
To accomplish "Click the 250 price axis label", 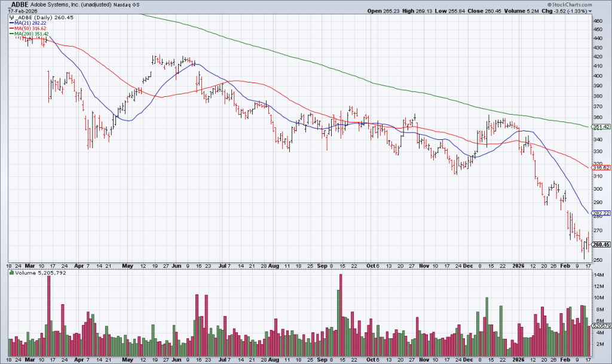I will [598, 260].
